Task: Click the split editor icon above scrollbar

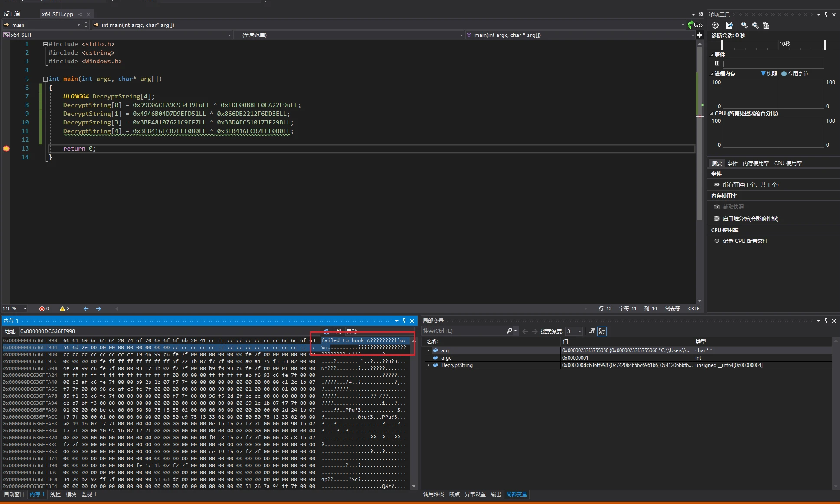Action: click(699, 35)
